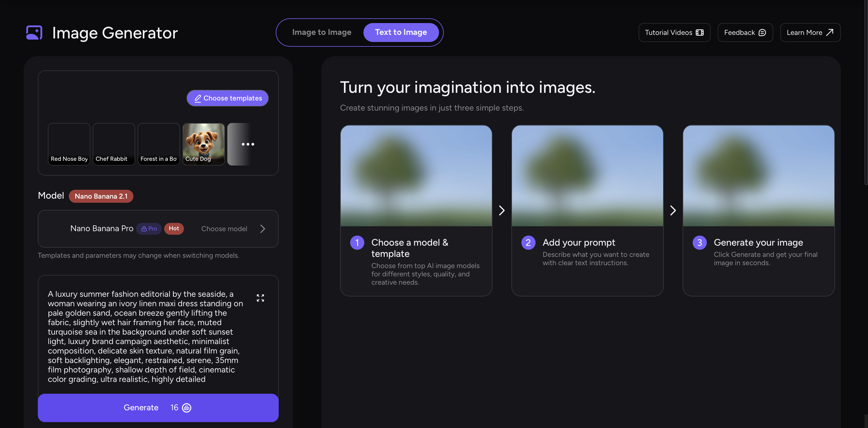
Task: Click the Image Generator logo icon
Action: (34, 33)
